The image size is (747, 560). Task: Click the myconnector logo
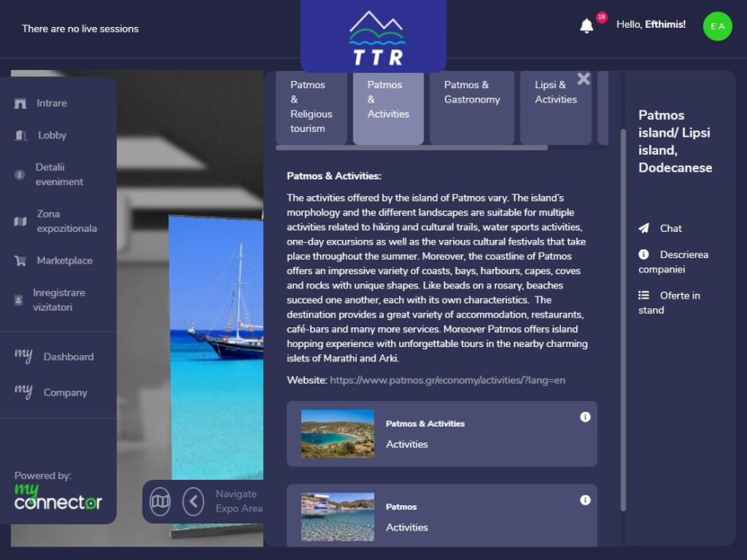58,497
